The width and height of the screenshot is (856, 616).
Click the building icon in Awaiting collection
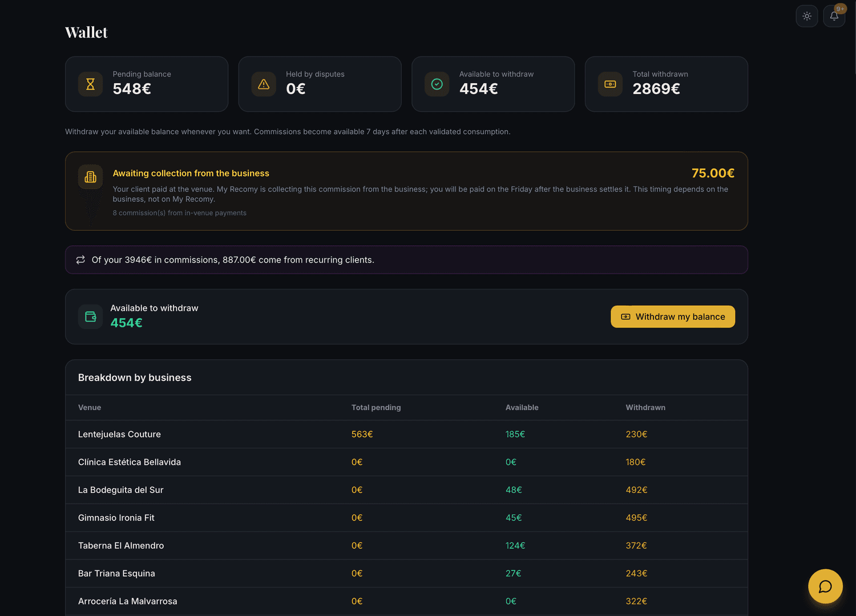pyautogui.click(x=90, y=177)
